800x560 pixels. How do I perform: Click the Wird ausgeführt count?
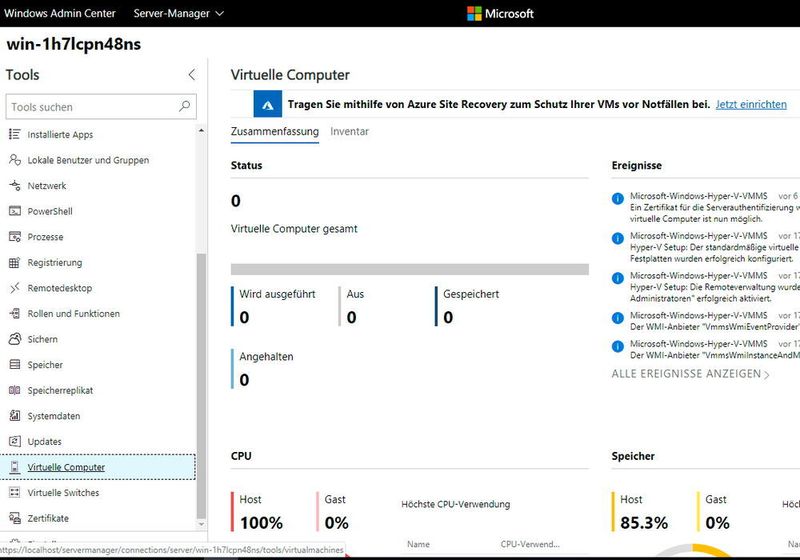tap(244, 317)
